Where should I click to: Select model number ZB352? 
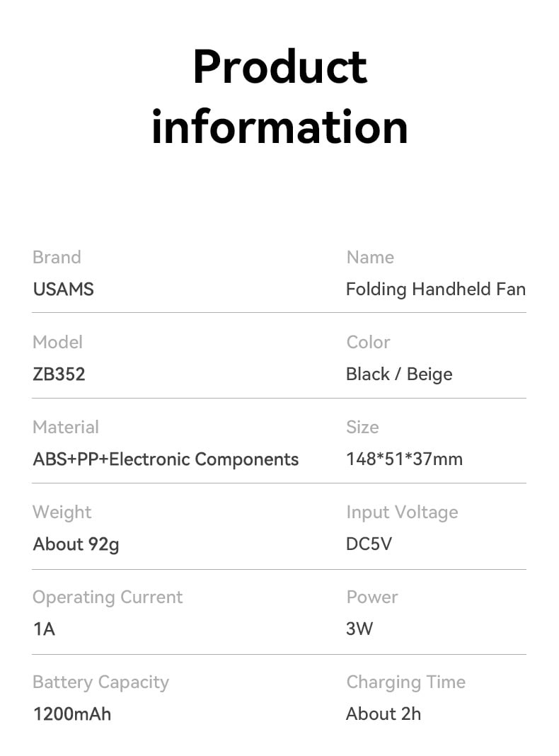pos(59,374)
